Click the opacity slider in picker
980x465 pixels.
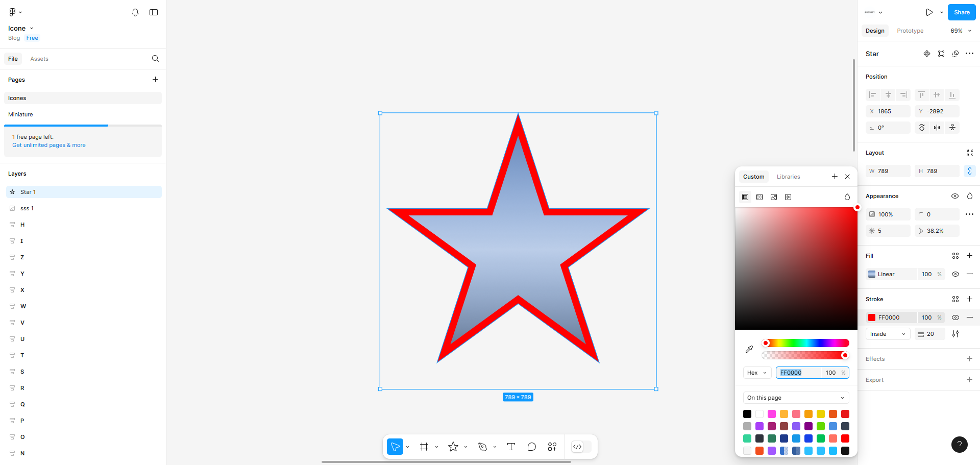pos(805,355)
